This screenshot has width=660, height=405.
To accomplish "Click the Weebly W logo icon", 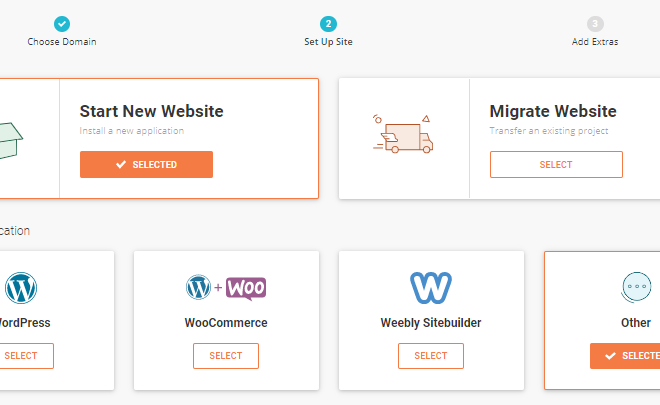I will (431, 288).
